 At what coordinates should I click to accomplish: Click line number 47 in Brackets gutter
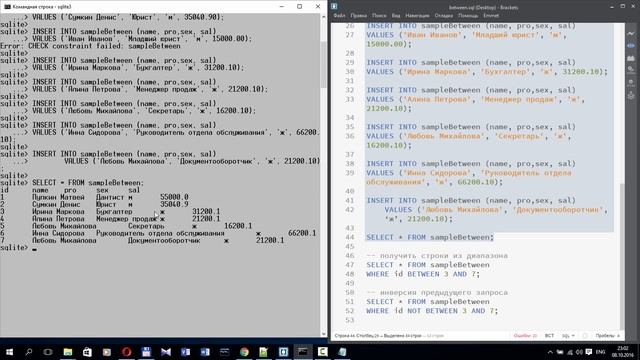(x=349, y=265)
